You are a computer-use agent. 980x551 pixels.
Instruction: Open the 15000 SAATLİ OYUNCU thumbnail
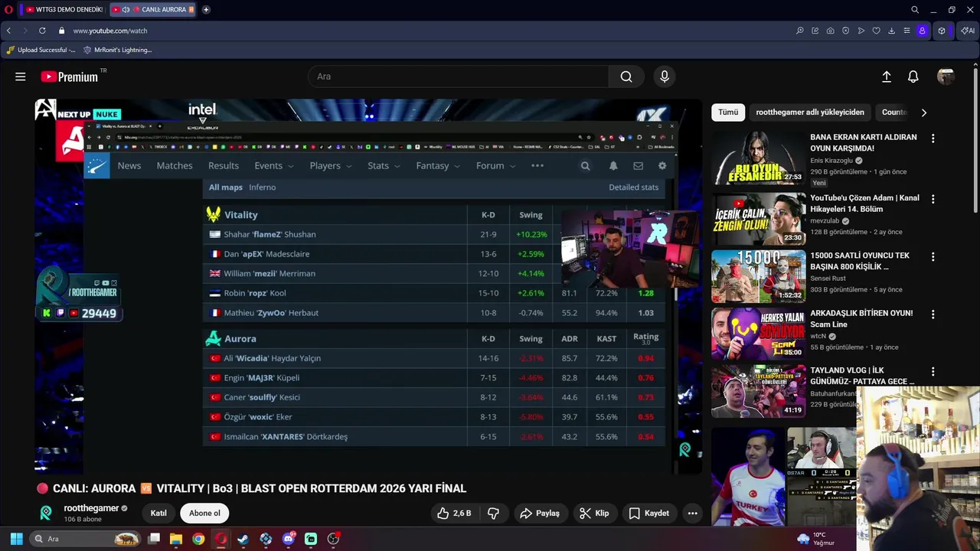pos(759,277)
